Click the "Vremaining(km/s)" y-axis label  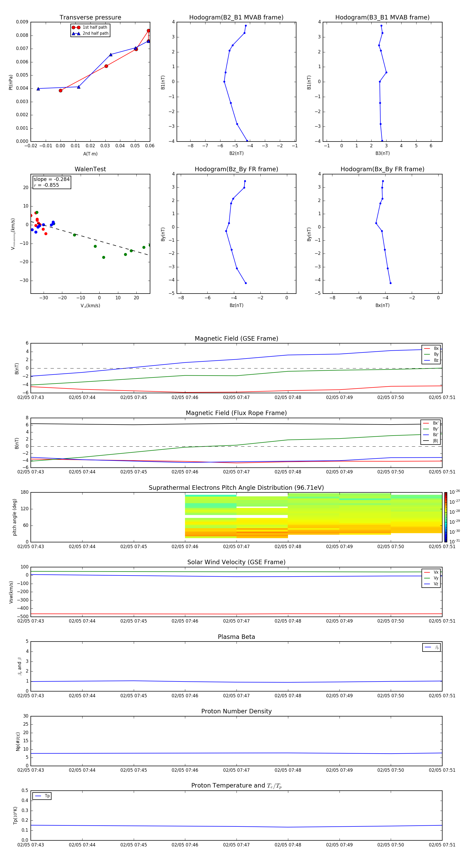(13, 234)
